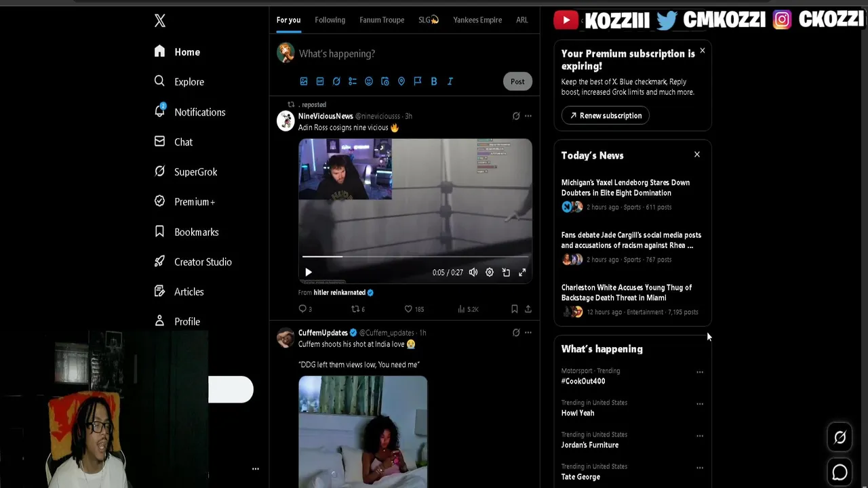Open the #CookOut400 trend
The height and width of the screenshot is (488, 868).
click(x=583, y=382)
